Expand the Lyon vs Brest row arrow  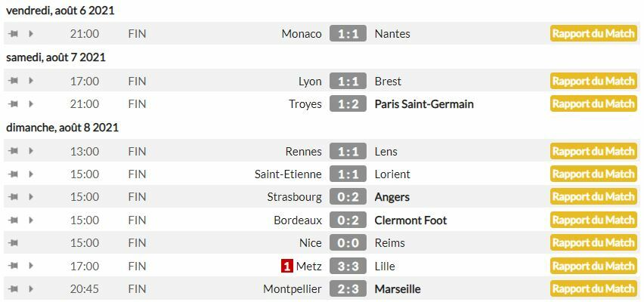click(x=31, y=82)
